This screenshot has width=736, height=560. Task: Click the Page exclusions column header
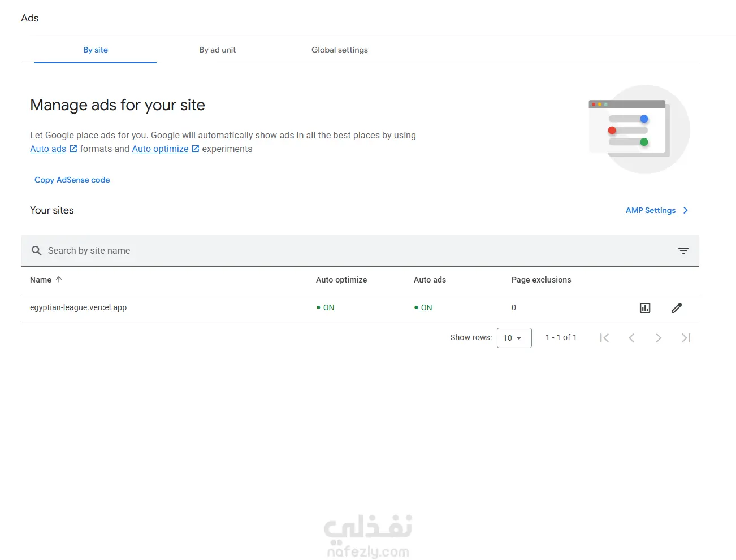pos(541,280)
